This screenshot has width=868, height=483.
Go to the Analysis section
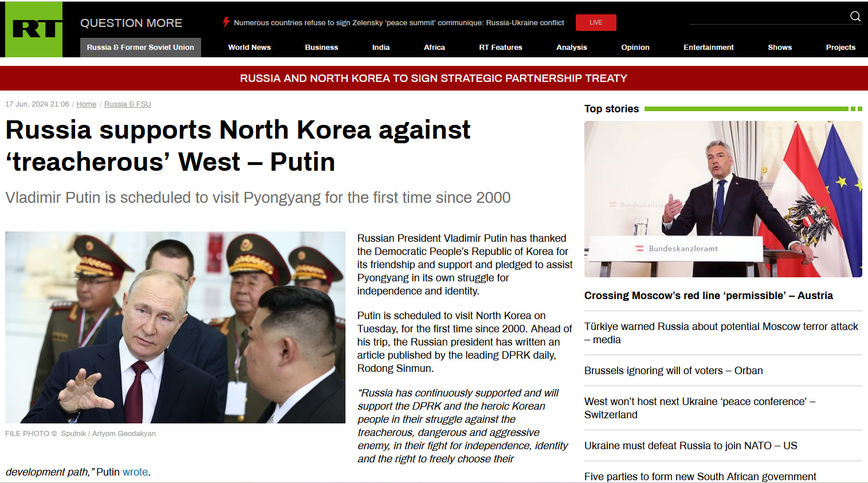(x=572, y=48)
